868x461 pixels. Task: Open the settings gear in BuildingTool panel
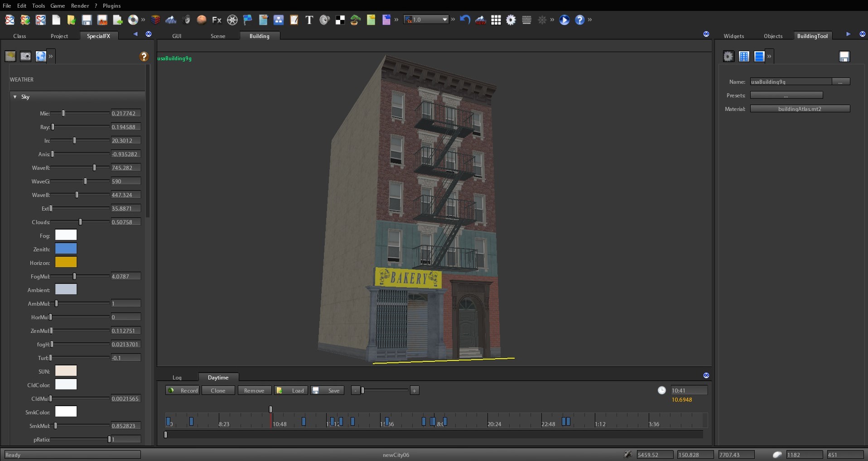pos(728,56)
